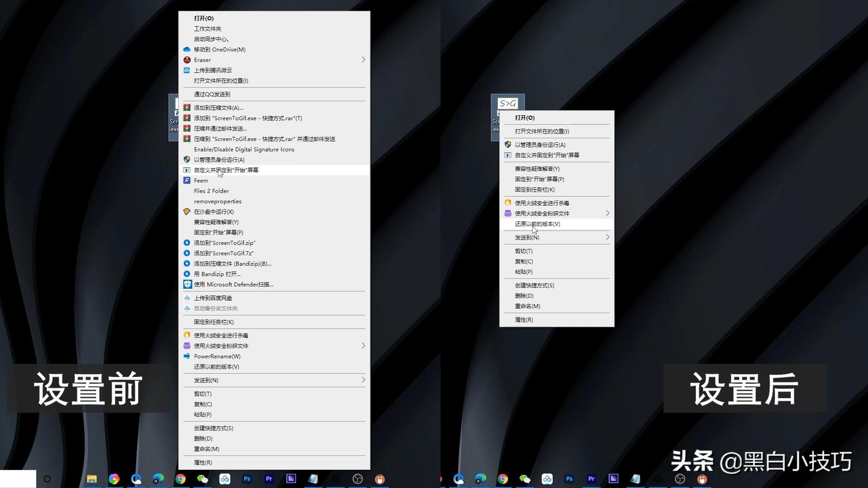
Task: Click 通过QQ发送 menu item
Action: [x=212, y=94]
